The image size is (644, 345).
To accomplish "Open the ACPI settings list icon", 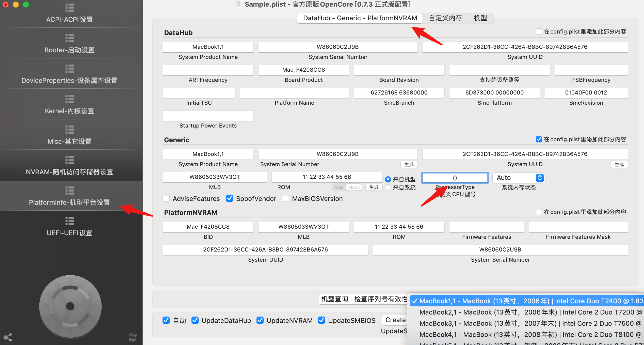I will tap(69, 8).
